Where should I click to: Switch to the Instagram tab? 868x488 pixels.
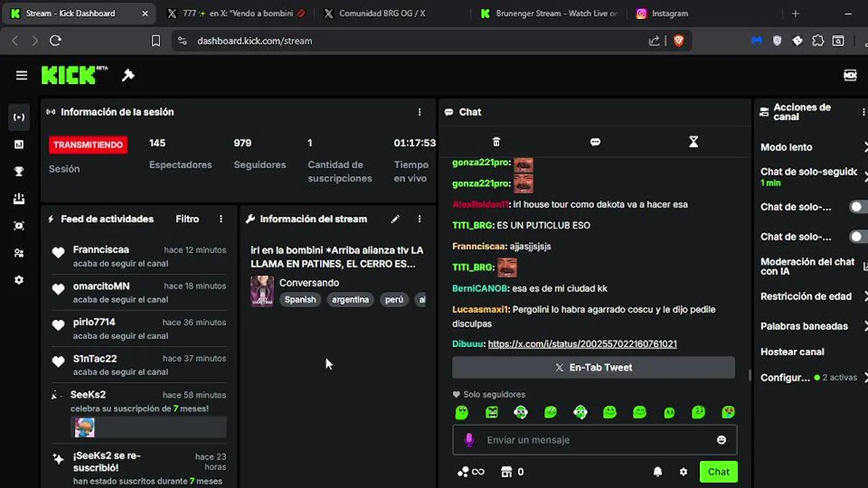tap(705, 14)
